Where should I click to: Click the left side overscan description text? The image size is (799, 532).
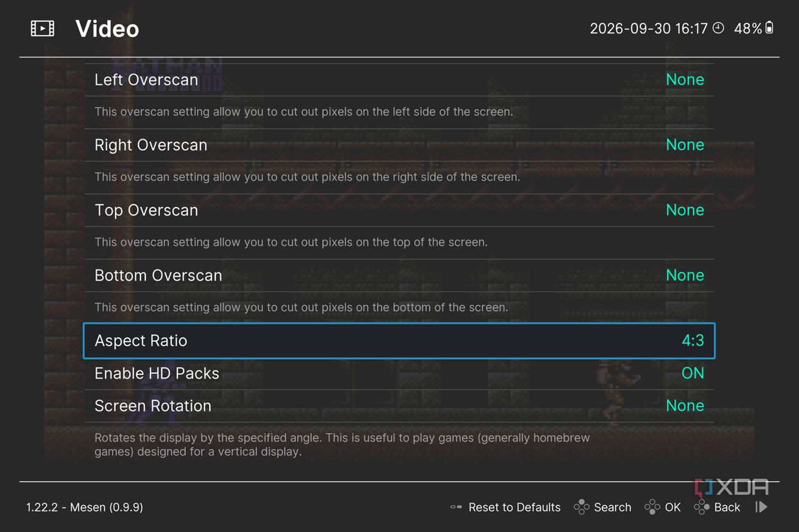303,112
